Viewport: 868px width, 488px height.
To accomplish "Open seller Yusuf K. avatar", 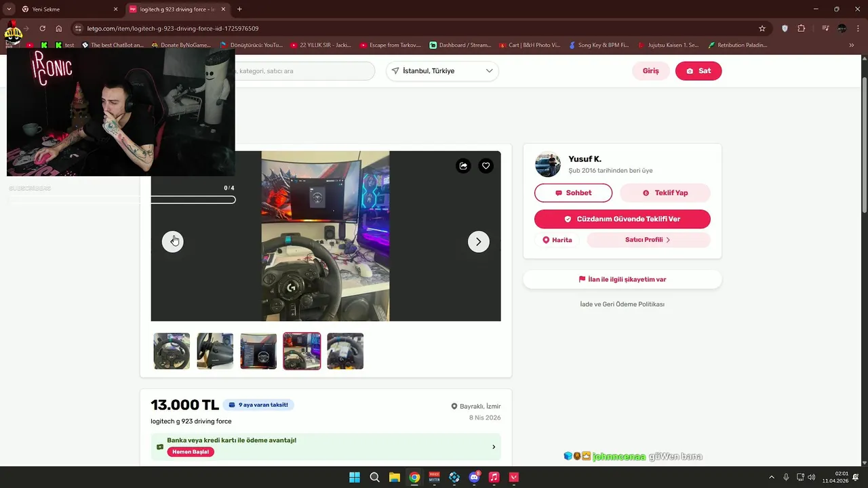I will click(548, 165).
